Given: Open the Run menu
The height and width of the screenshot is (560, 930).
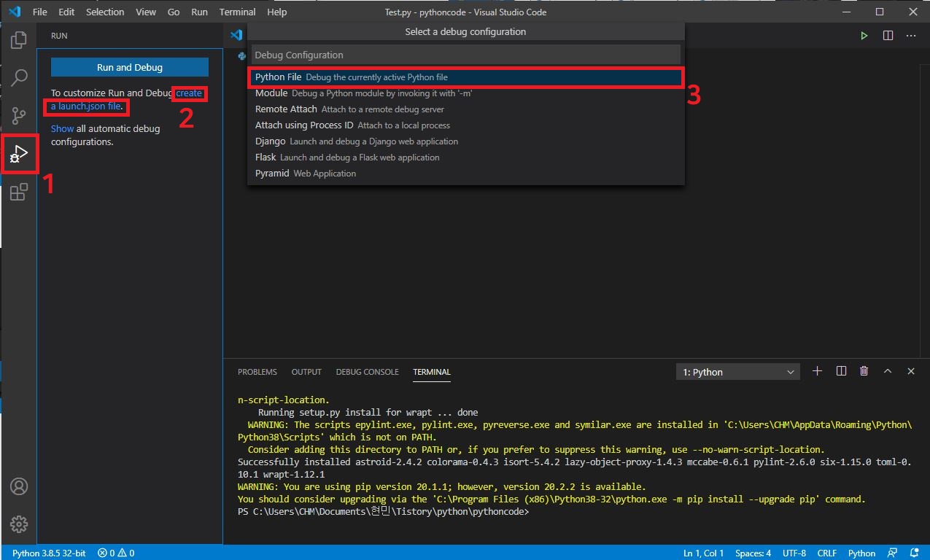Looking at the screenshot, I should (199, 12).
